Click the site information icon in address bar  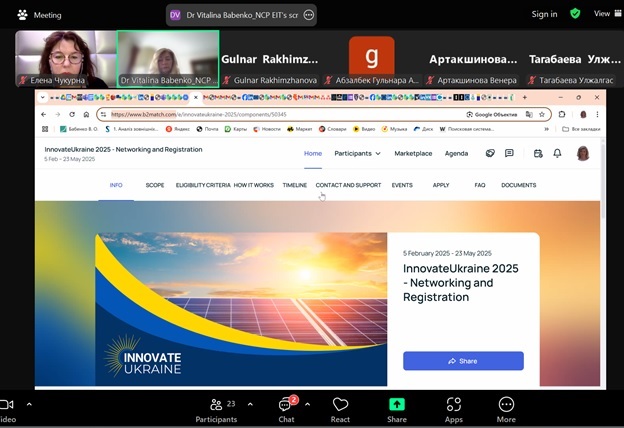tap(103, 114)
